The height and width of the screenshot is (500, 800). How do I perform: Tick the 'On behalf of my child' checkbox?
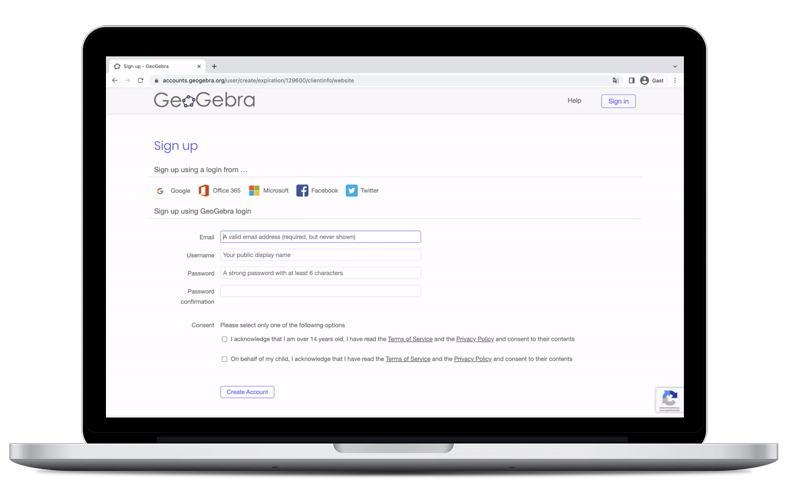(x=224, y=358)
